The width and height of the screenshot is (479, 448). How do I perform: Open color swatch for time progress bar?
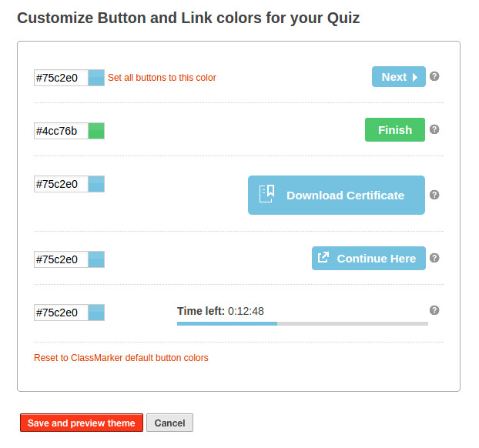[x=96, y=313]
